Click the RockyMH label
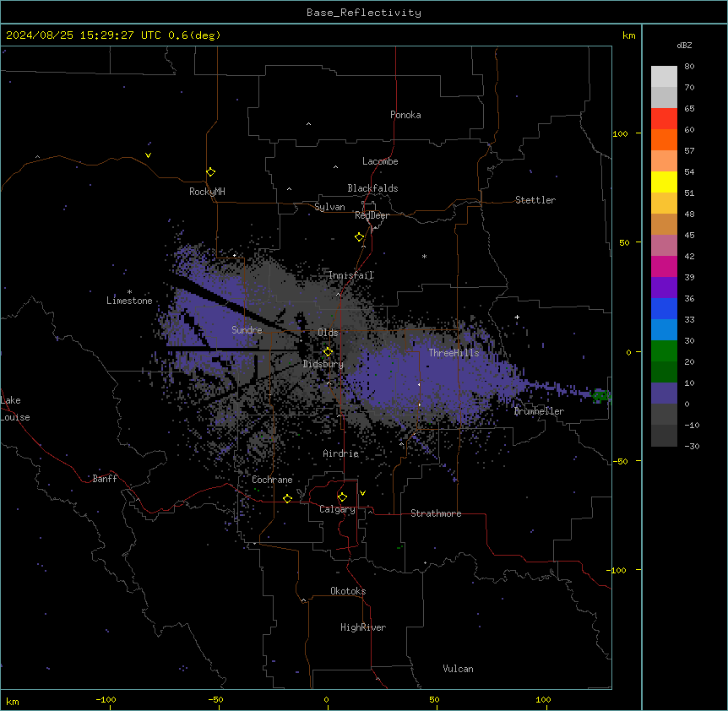 coord(207,192)
